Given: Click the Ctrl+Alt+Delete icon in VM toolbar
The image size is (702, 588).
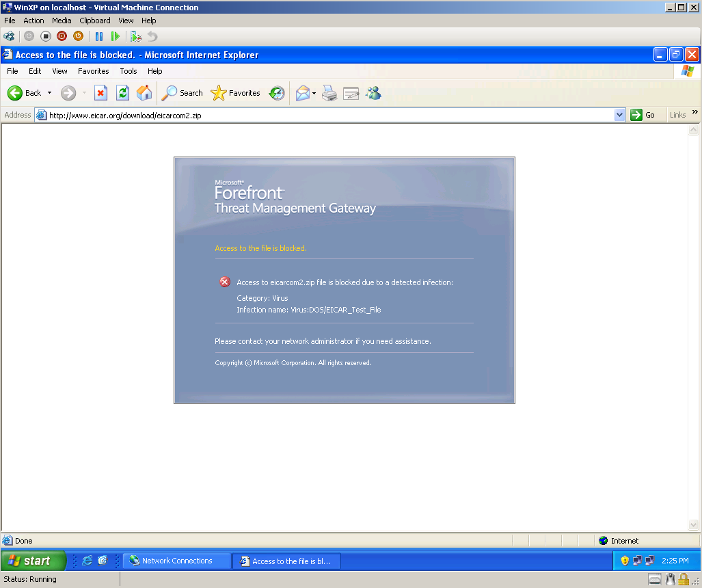Looking at the screenshot, I should [9, 36].
